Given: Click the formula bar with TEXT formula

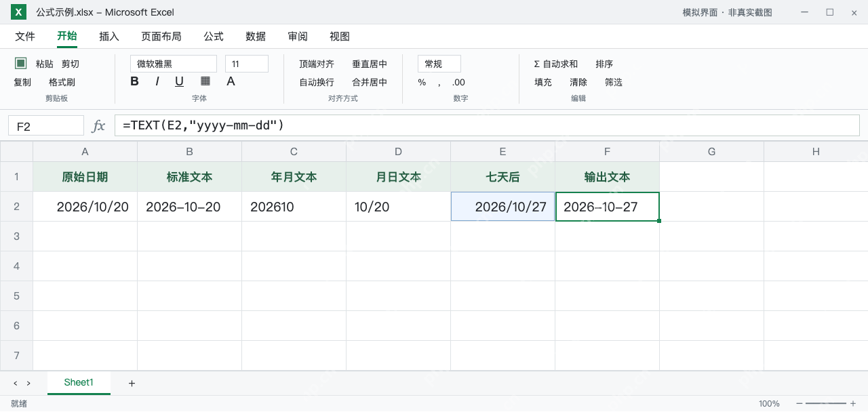Looking at the screenshot, I should (x=487, y=125).
